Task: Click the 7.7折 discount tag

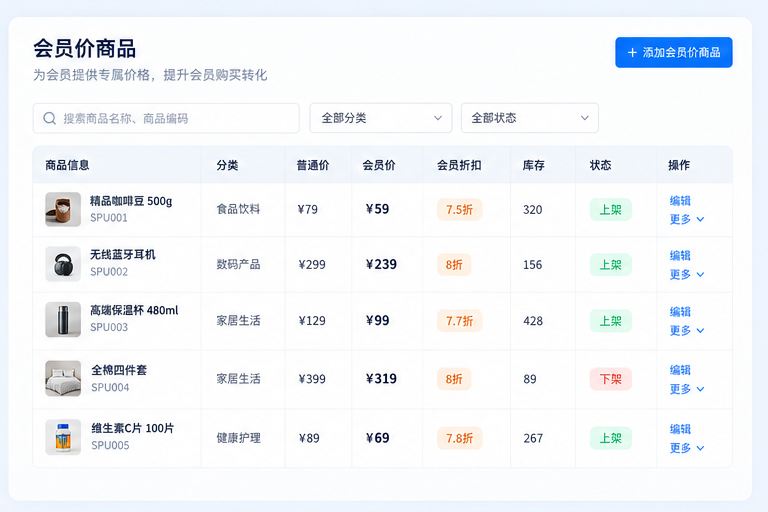Action: [459, 321]
